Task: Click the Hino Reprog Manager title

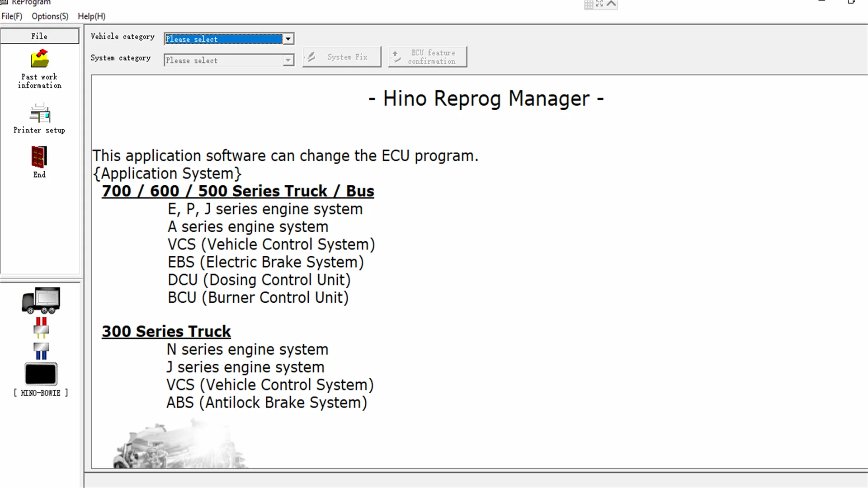Action: (486, 99)
